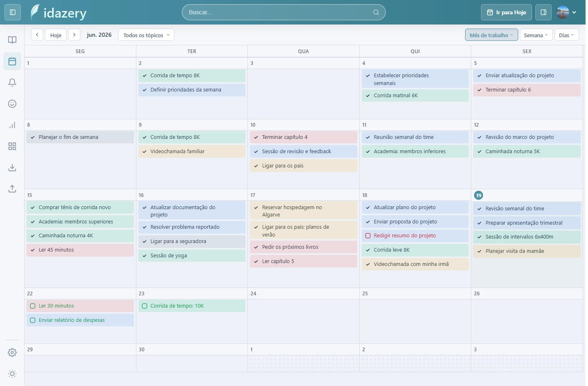The width and height of the screenshot is (588, 386).
Task: Open settings gear in sidebar
Action: click(12, 353)
